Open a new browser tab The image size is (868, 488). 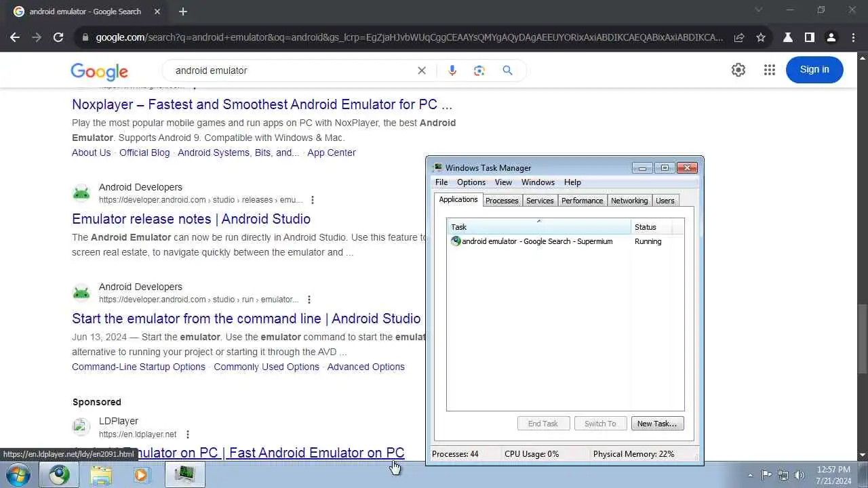pyautogui.click(x=183, y=12)
